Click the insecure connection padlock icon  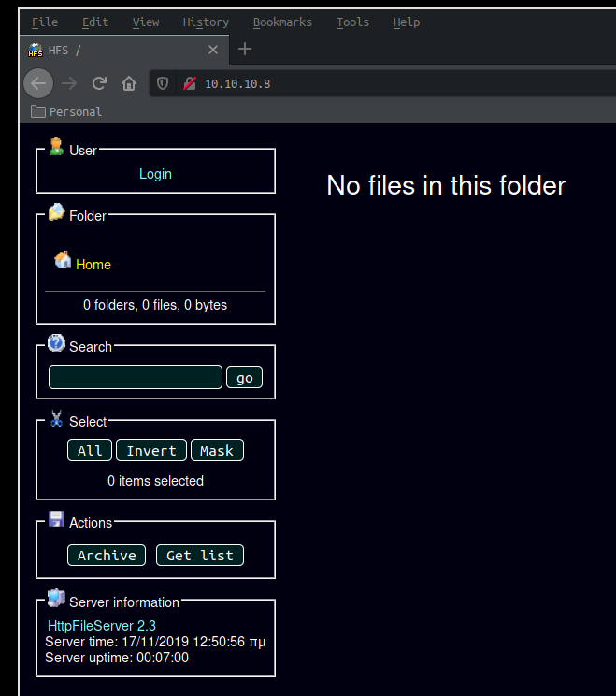pos(189,83)
